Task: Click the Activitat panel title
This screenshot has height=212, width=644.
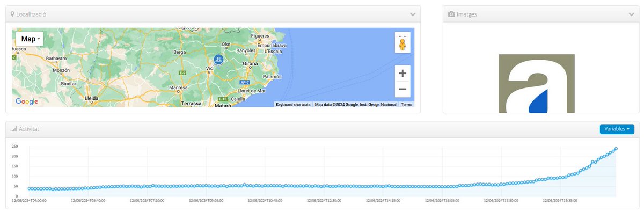Action: (x=29, y=129)
